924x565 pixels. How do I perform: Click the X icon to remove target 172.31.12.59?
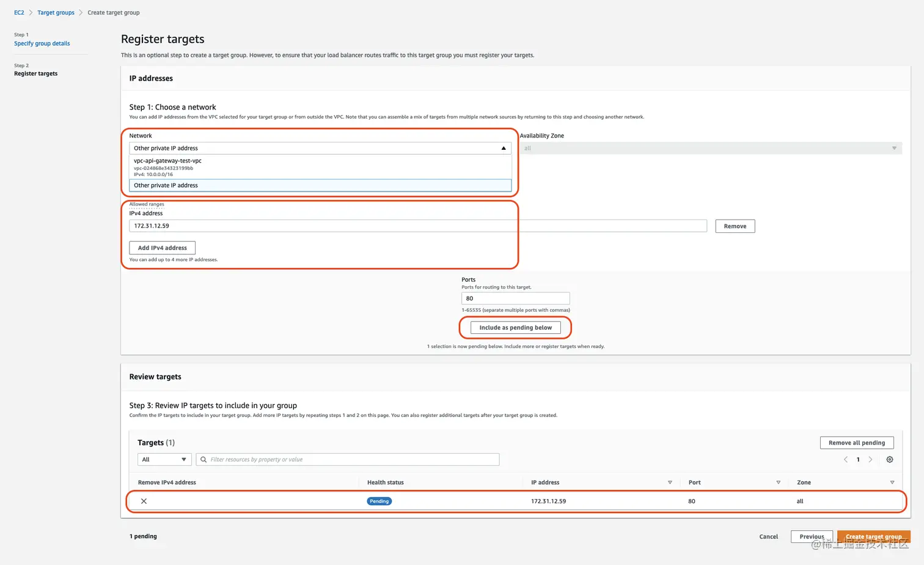click(x=144, y=501)
